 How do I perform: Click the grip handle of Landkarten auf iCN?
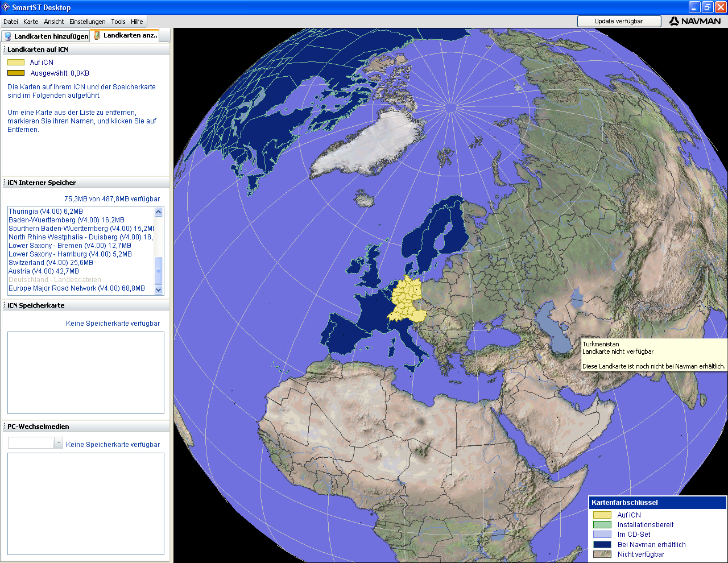(5, 49)
